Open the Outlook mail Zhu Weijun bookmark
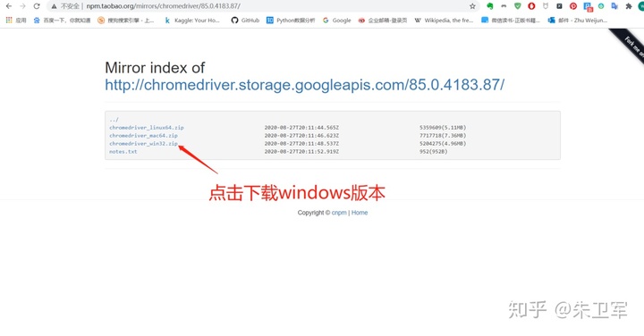Viewport: 644px width, 336px height. click(x=578, y=20)
